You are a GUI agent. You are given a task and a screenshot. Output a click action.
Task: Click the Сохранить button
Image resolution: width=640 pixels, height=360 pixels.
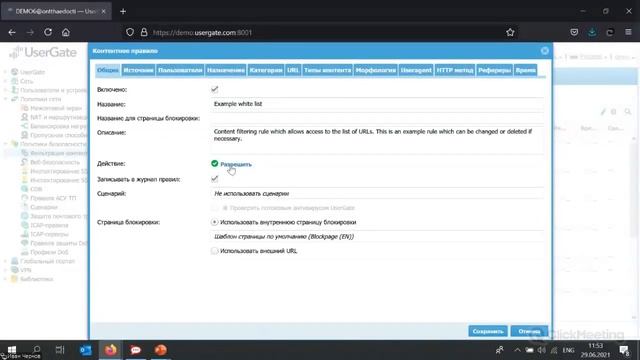coord(488,331)
